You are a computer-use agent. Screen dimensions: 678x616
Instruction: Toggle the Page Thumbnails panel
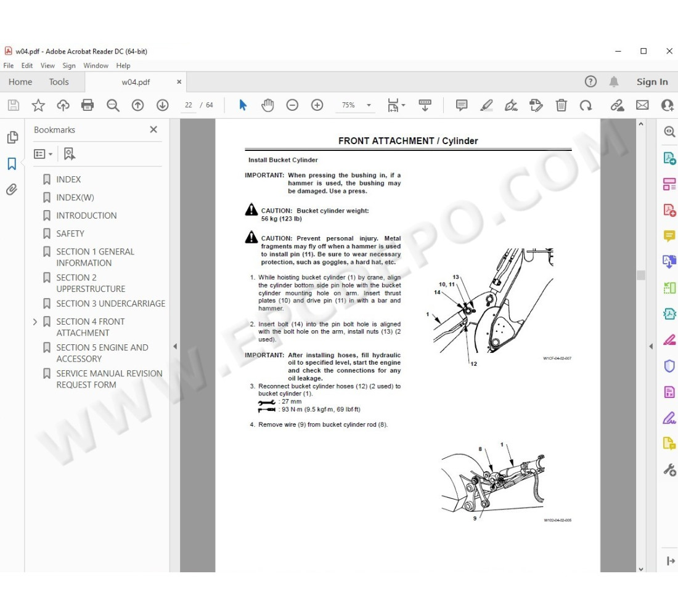(12, 137)
